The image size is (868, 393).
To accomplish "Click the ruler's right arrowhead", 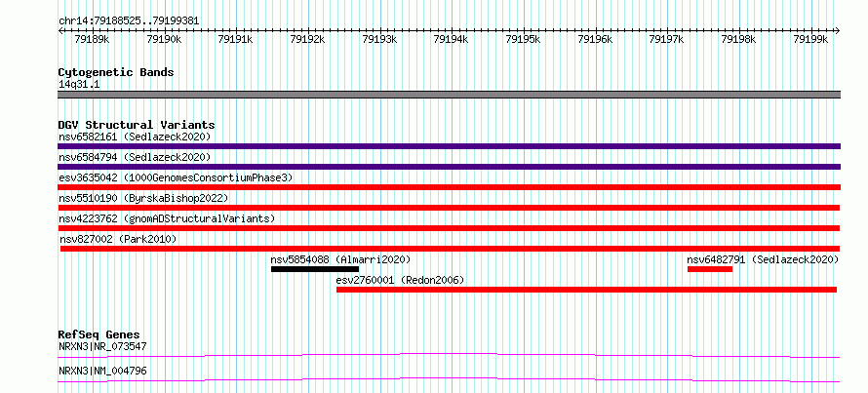I will click(x=838, y=31).
